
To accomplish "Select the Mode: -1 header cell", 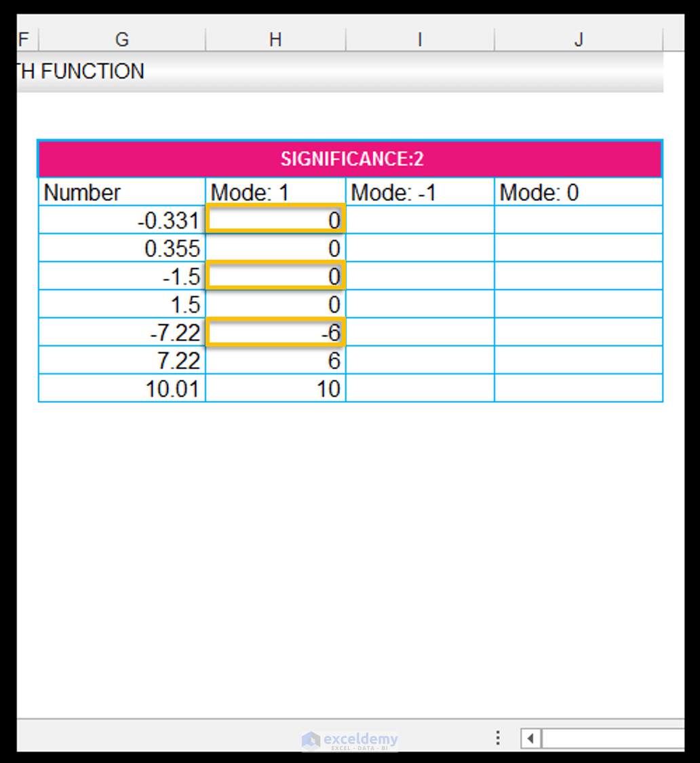I will click(419, 192).
